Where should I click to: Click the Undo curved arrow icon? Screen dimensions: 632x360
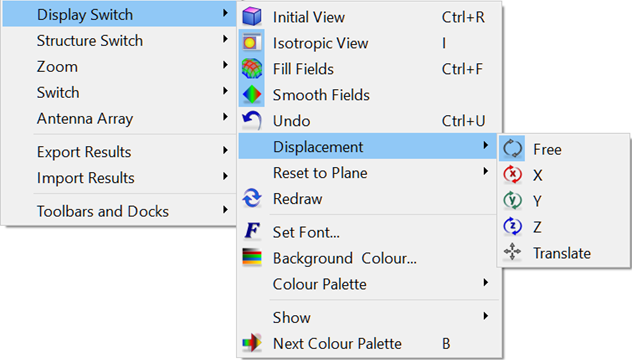252,121
